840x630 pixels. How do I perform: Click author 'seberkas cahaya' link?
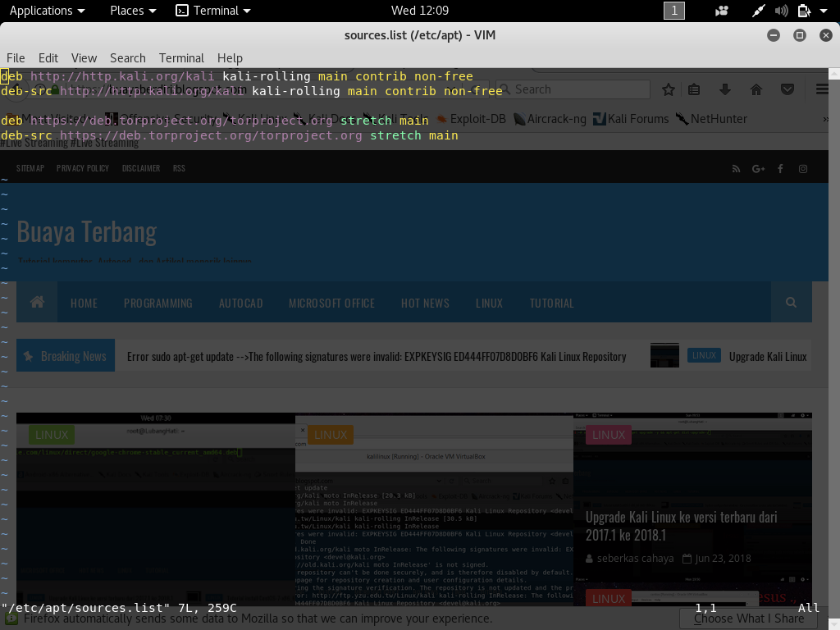(636, 558)
